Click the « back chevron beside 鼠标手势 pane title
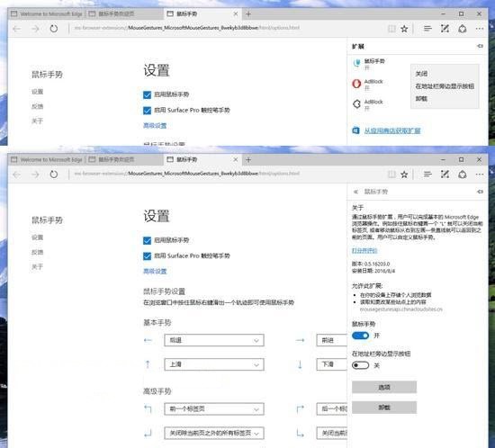Viewport: 495px width, 448px height. 355,192
